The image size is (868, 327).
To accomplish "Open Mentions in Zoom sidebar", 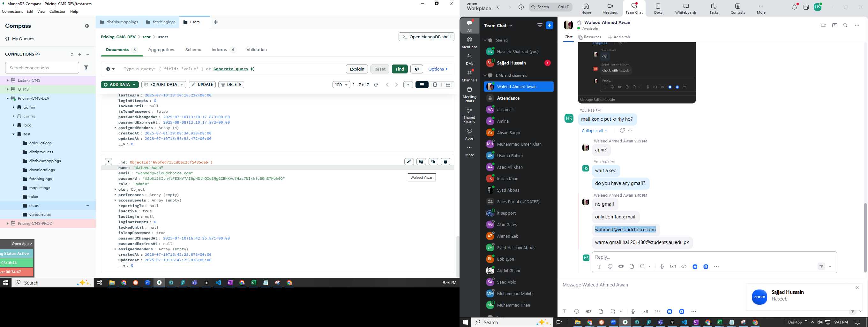I will (x=469, y=42).
